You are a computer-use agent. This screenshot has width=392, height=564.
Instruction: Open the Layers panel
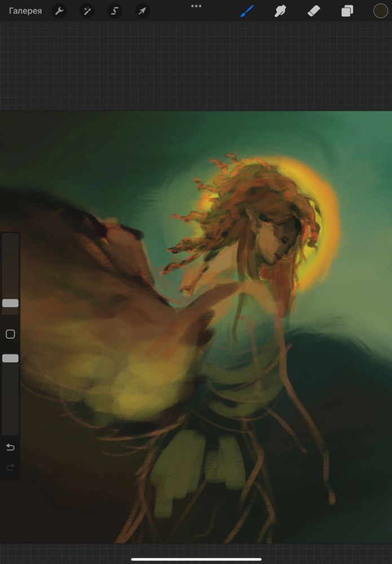[x=347, y=11]
